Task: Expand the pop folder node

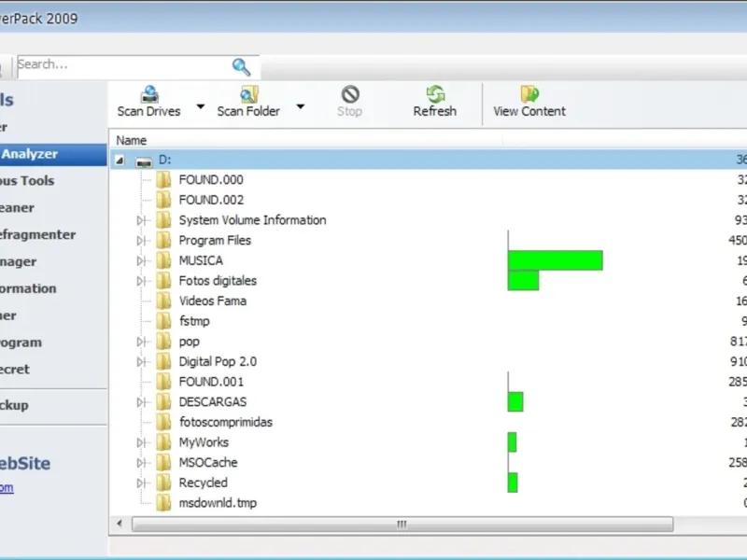Action: click(x=141, y=342)
